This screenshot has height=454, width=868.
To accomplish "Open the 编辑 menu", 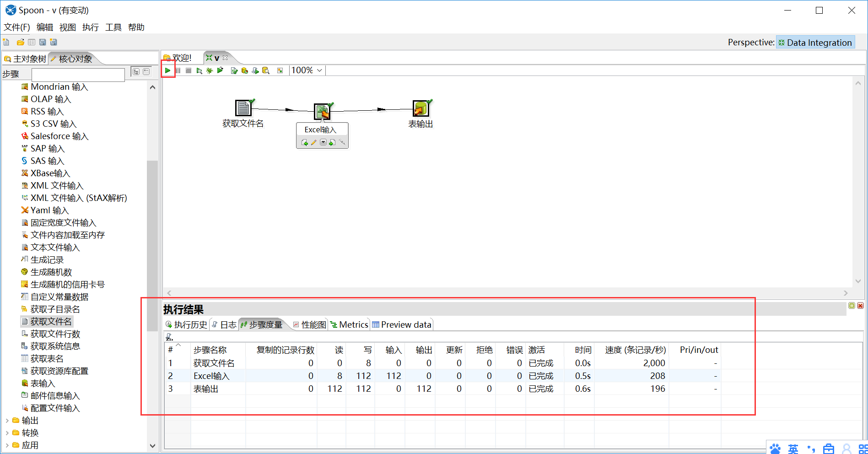I will coord(45,27).
